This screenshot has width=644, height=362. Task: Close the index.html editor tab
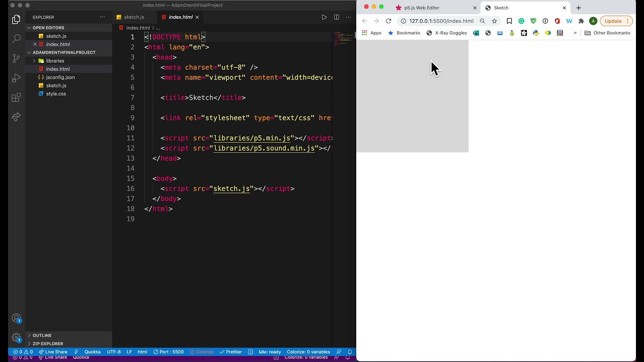(197, 17)
